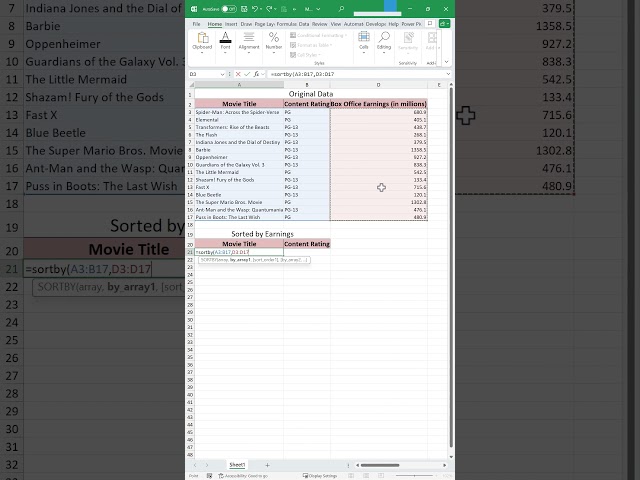Click the Barbie cell in the small window

[239, 150]
